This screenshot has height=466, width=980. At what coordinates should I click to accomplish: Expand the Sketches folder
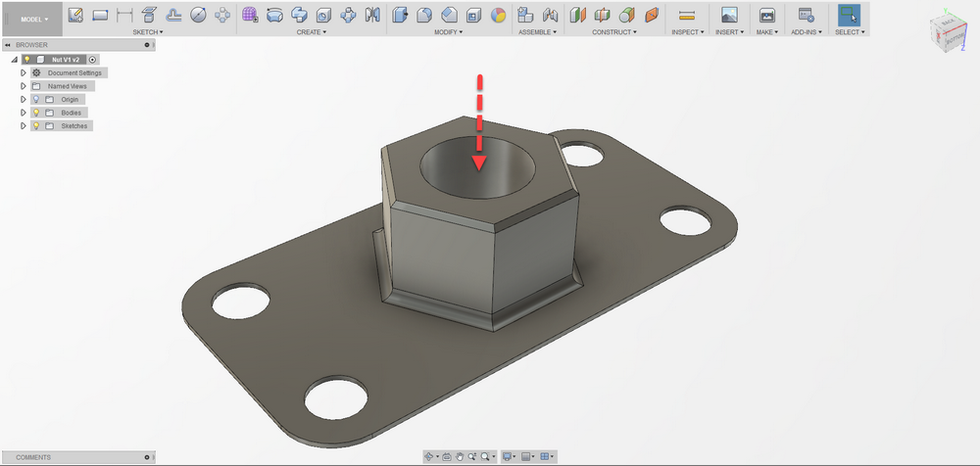click(x=24, y=125)
